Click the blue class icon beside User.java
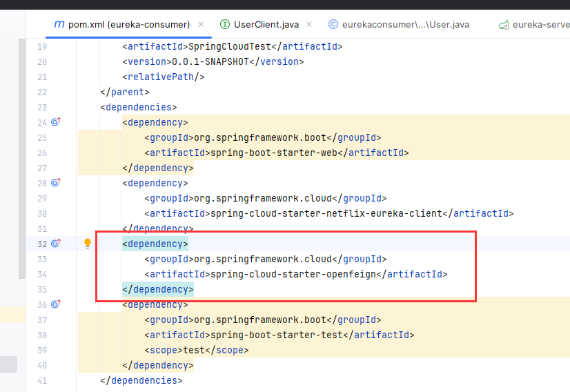 click(333, 24)
